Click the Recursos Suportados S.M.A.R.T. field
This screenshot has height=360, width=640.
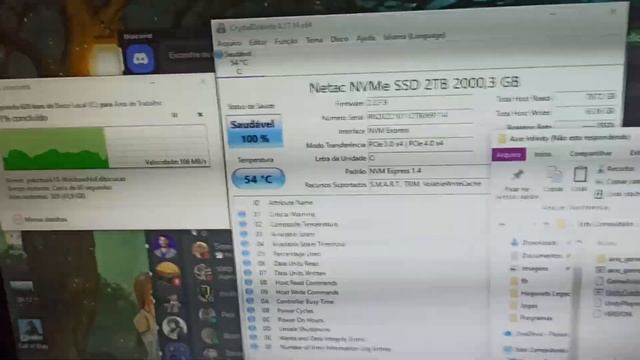tap(429, 184)
